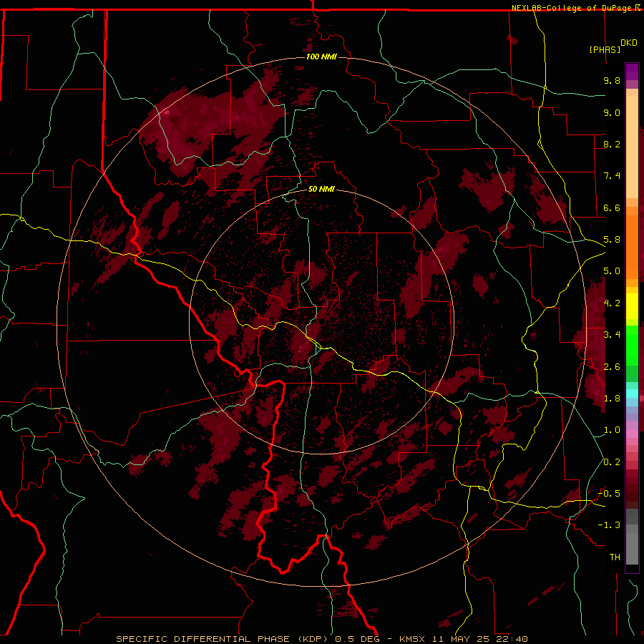The width and height of the screenshot is (644, 644).
Task: Click the 9.8 value on the color scale
Action: coord(612,80)
